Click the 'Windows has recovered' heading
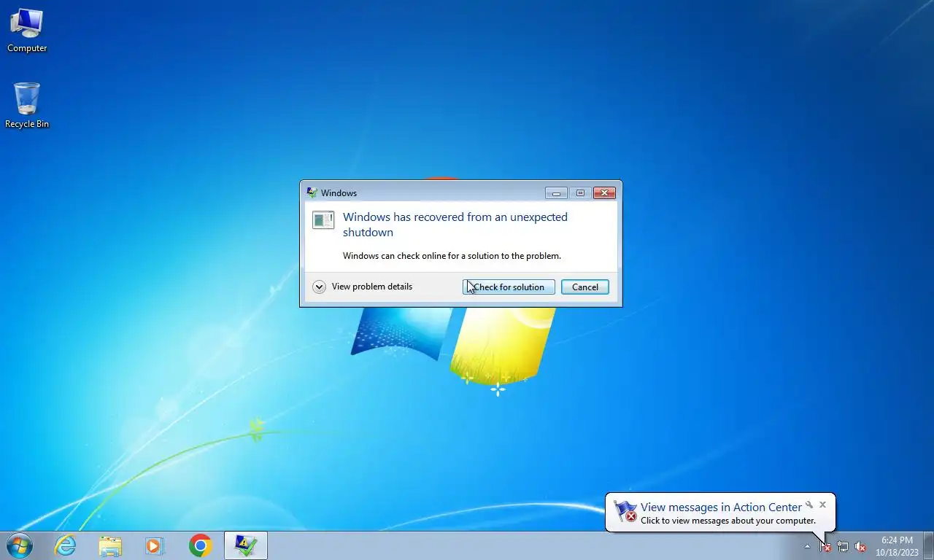934x560 pixels. point(455,225)
